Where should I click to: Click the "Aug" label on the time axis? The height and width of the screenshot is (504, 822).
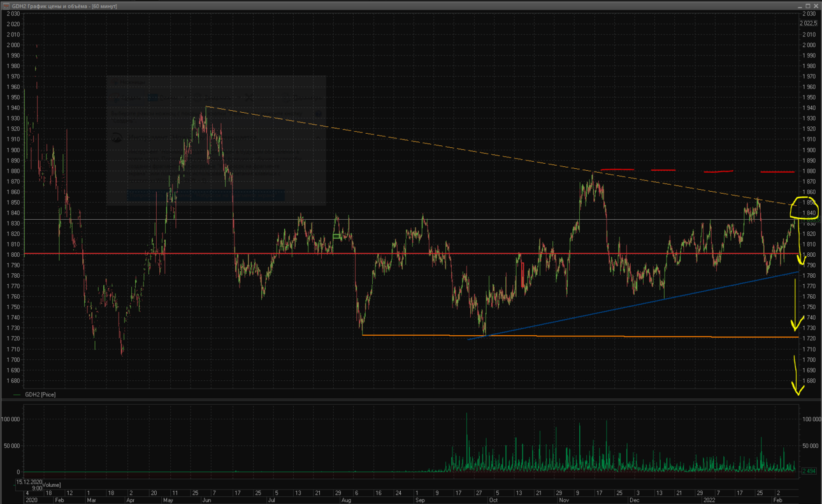click(x=346, y=500)
